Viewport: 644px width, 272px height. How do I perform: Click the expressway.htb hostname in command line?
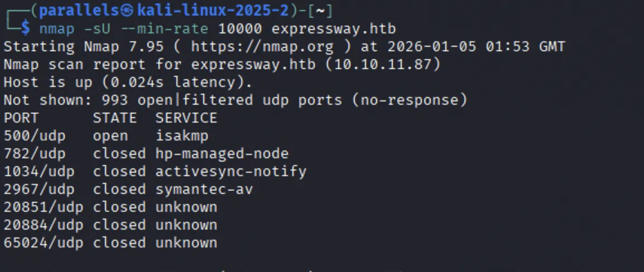click(x=334, y=29)
